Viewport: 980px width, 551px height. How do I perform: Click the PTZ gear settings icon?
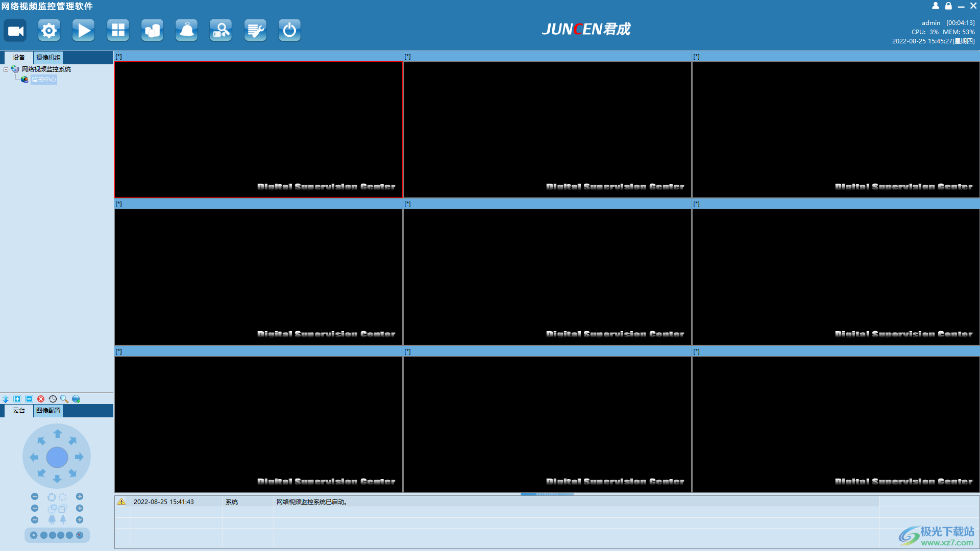[34, 535]
